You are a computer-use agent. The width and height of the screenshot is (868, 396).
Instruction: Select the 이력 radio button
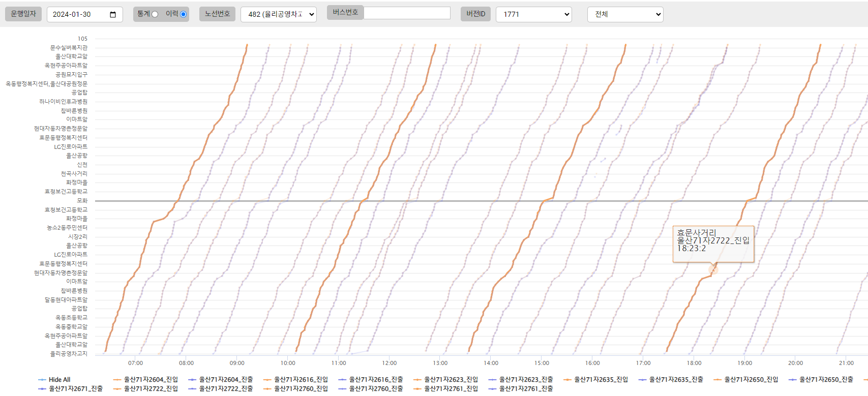pyautogui.click(x=183, y=14)
